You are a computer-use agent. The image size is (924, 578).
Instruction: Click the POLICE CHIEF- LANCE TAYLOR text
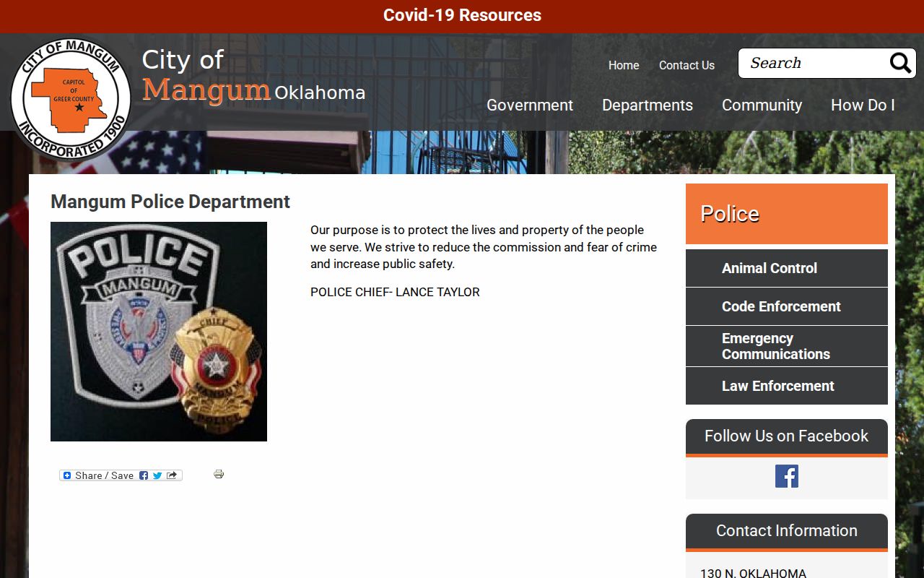coord(395,292)
